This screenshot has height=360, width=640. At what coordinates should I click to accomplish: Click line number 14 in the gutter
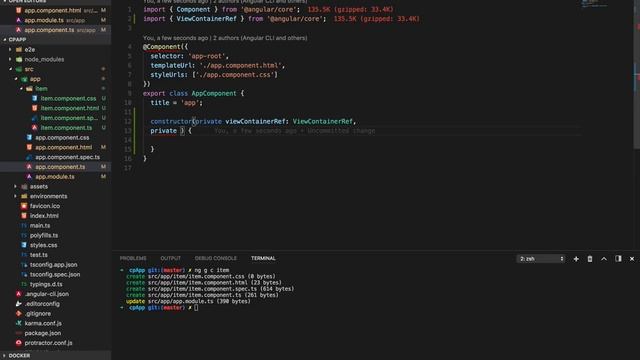coord(128,140)
